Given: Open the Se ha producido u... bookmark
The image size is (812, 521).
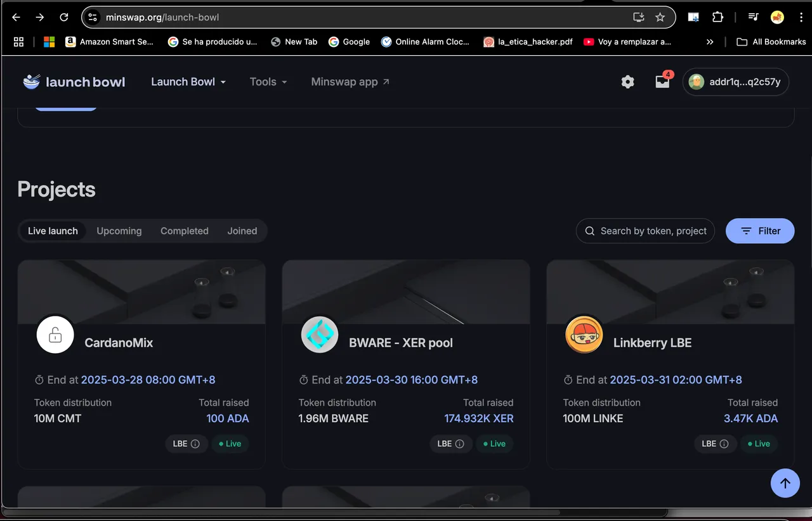Looking at the screenshot, I should click(213, 42).
